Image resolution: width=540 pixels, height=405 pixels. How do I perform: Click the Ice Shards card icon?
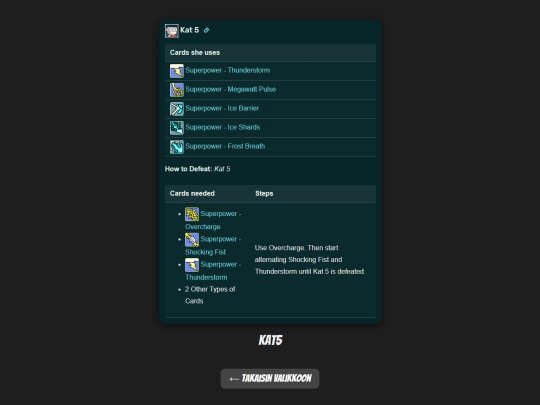[177, 128]
